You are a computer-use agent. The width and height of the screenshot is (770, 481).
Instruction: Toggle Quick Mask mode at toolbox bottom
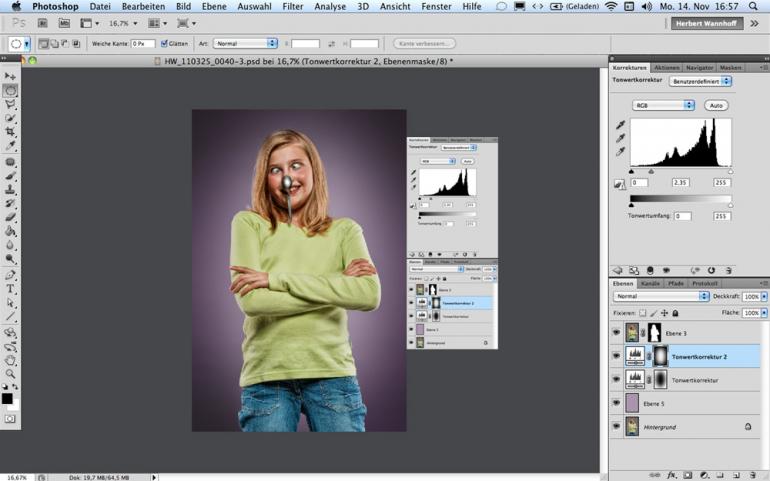pos(10,419)
